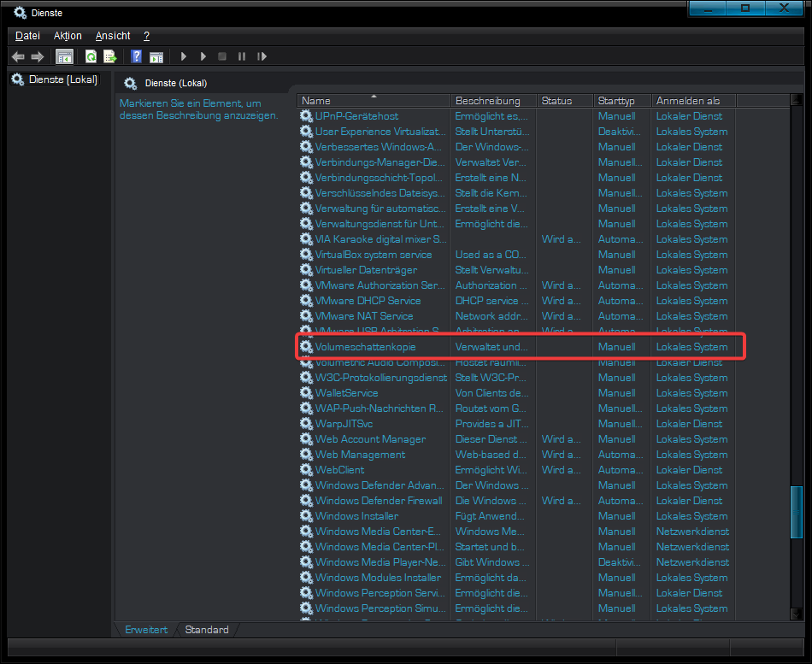Go back with the left arrow toolbar icon
This screenshot has width=812, height=664.
tap(18, 56)
